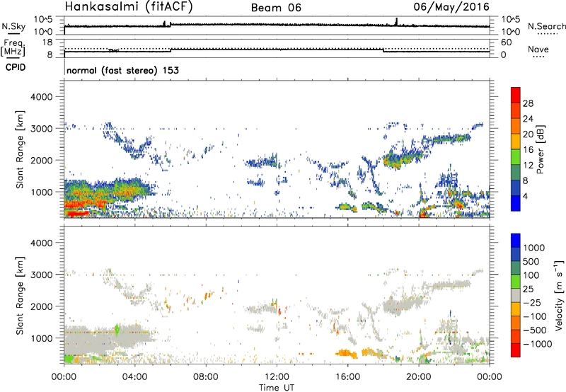The width and height of the screenshot is (566, 392).
Task: Click the red bottom segment of the velocity colorbar
Action: click(516, 350)
